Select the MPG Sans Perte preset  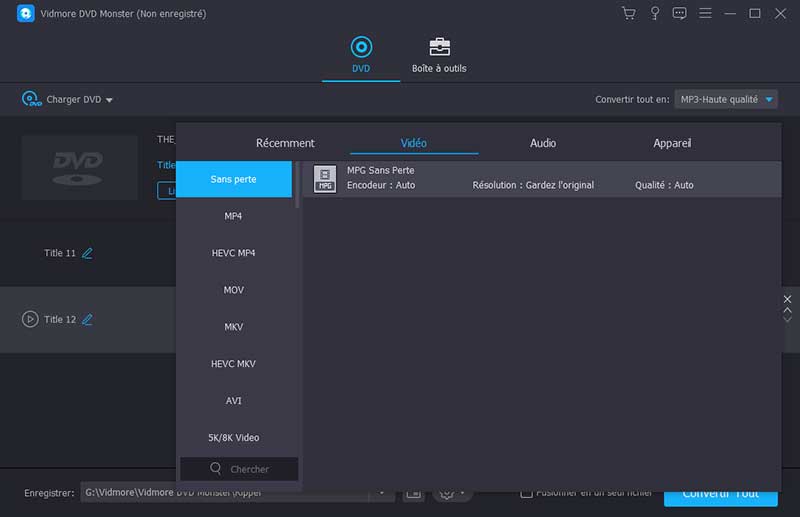pyautogui.click(x=542, y=179)
